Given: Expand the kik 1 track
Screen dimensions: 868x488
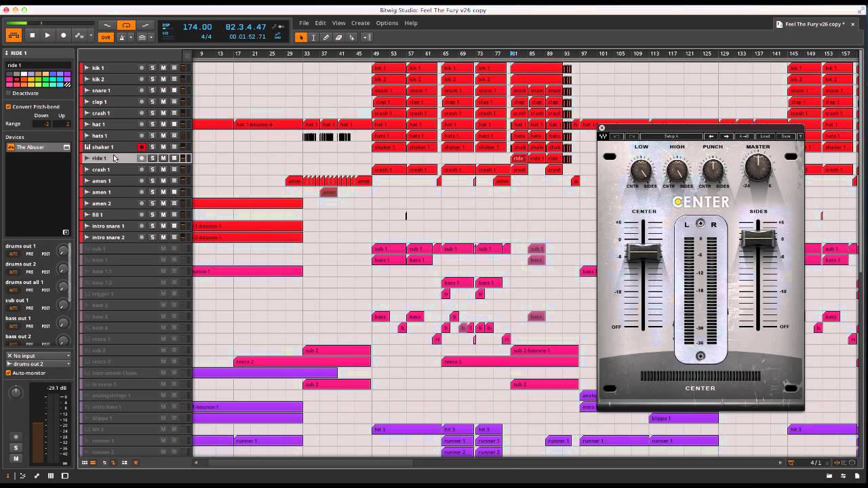Looking at the screenshot, I should 86,68.
